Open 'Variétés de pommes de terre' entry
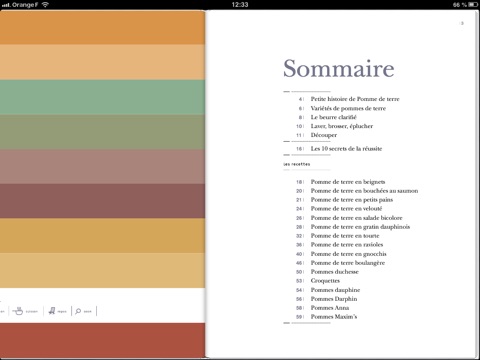Viewport: 480px width, 360px height. [x=348, y=108]
